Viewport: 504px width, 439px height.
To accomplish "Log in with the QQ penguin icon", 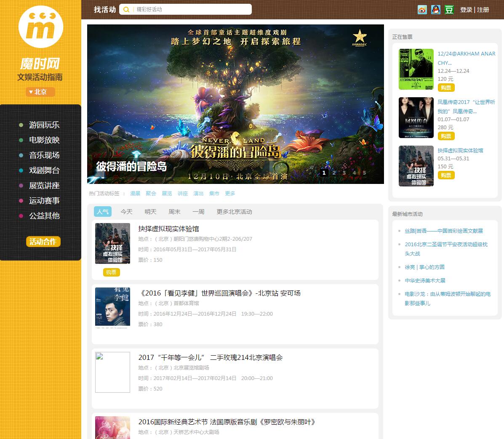I will pyautogui.click(x=435, y=10).
